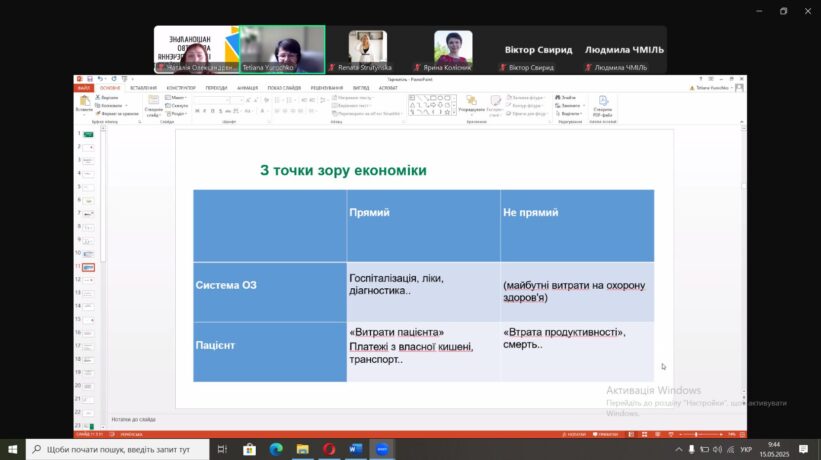Open Opera browser from the taskbar
Image resolution: width=821 pixels, height=460 pixels.
(x=328, y=449)
